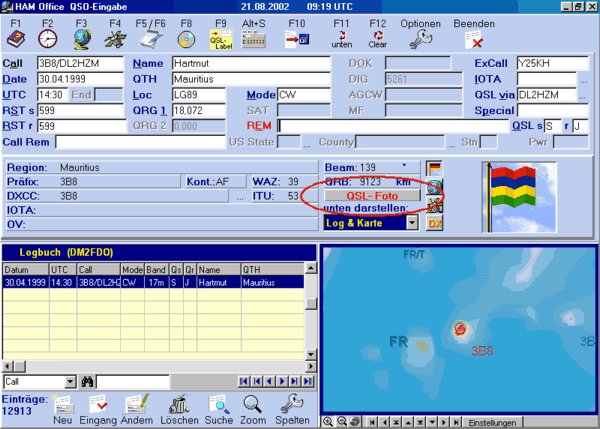Select the 3B8/DL2HZM logbook row
600x429 pixels.
pos(153,282)
